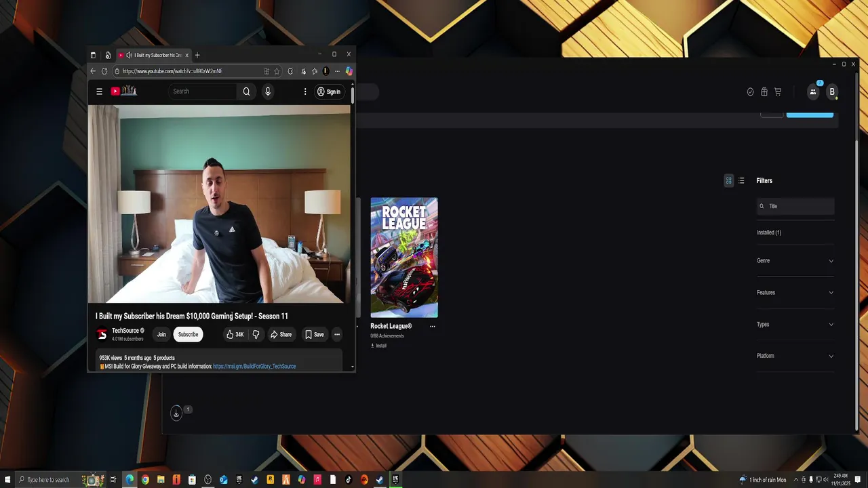Like the video with 34K thumbs-up
Viewport: 868px width, 488px height.
235,334
